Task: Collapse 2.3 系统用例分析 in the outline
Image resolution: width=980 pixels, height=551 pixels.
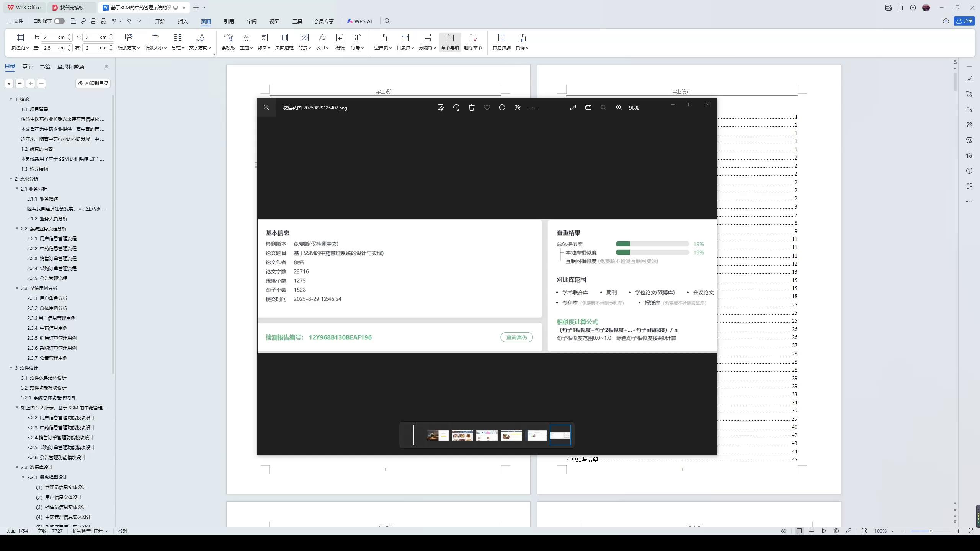Action: click(17, 288)
